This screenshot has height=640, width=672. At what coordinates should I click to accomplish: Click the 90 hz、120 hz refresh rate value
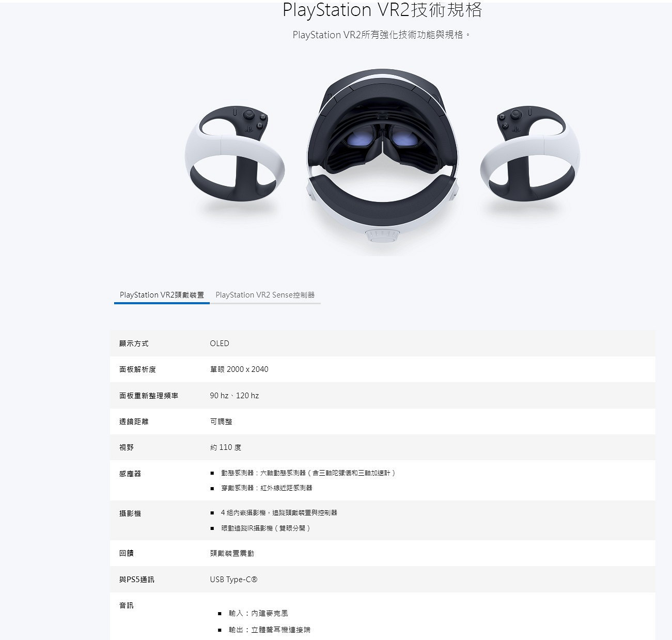pos(234,396)
